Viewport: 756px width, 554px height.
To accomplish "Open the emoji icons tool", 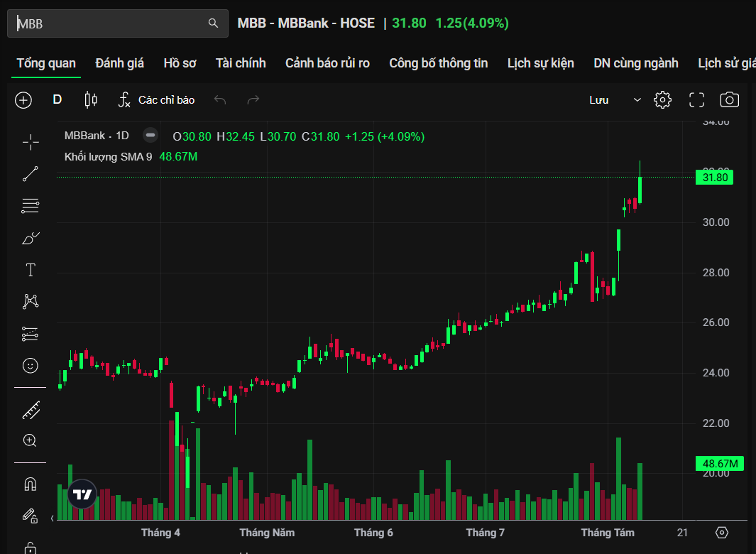I will coord(31,365).
